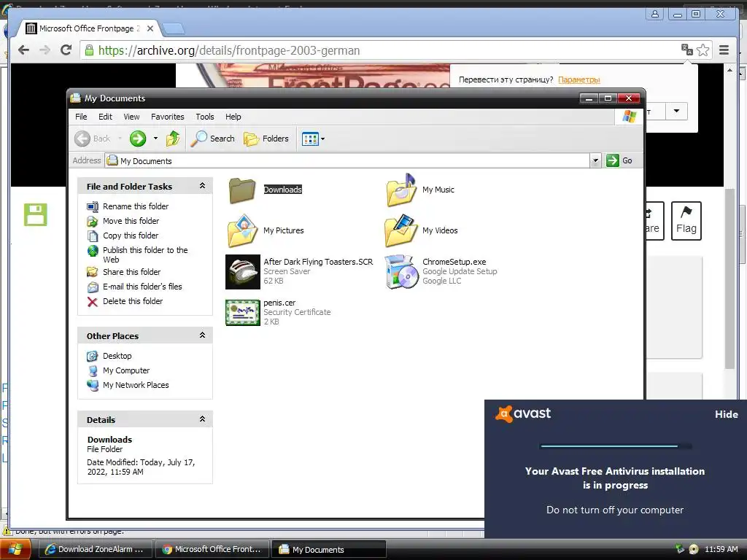Click Rename this folder
The width and height of the screenshot is (747, 560).
[x=135, y=206]
